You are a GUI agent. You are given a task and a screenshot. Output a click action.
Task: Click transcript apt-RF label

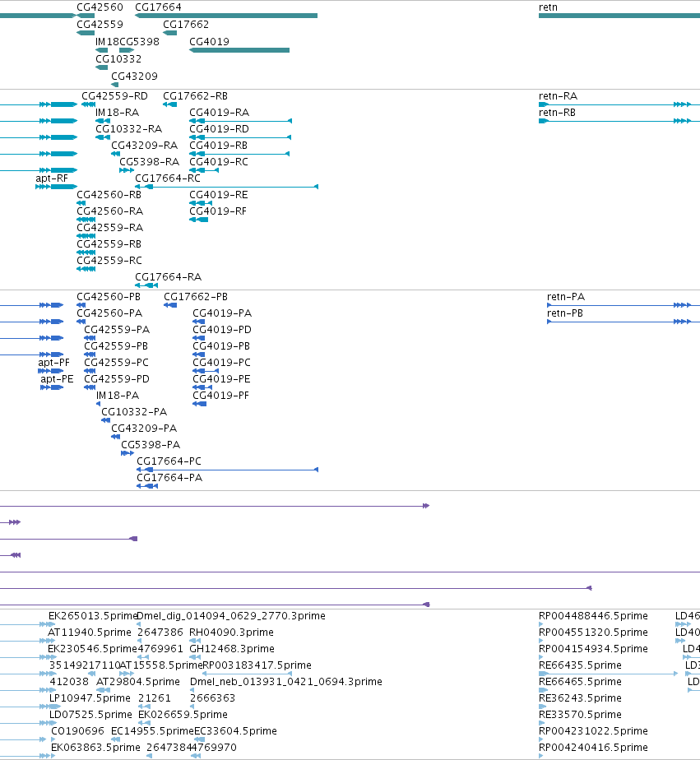(52, 178)
